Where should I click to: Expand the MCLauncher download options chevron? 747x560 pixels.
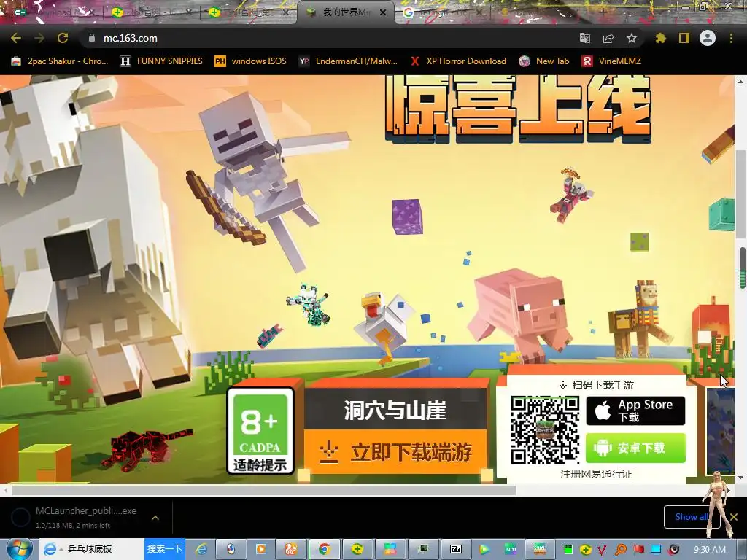pyautogui.click(x=155, y=518)
